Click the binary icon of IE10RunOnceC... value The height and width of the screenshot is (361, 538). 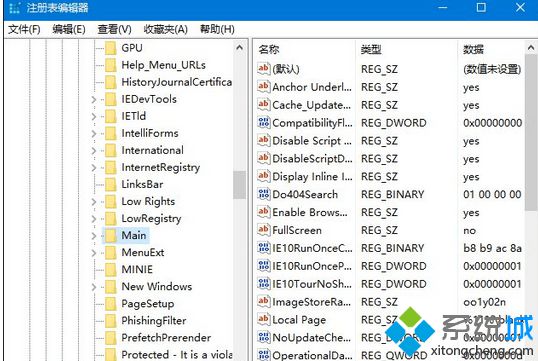264,248
